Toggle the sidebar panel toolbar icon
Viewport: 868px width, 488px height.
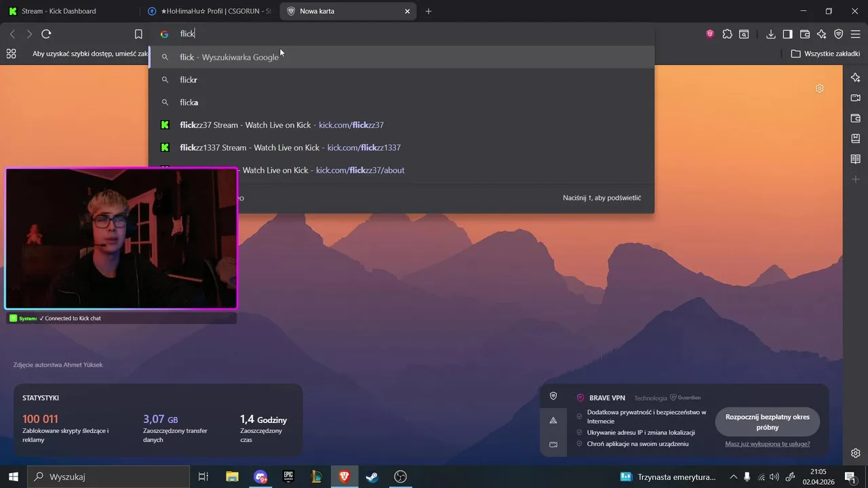pos(788,34)
